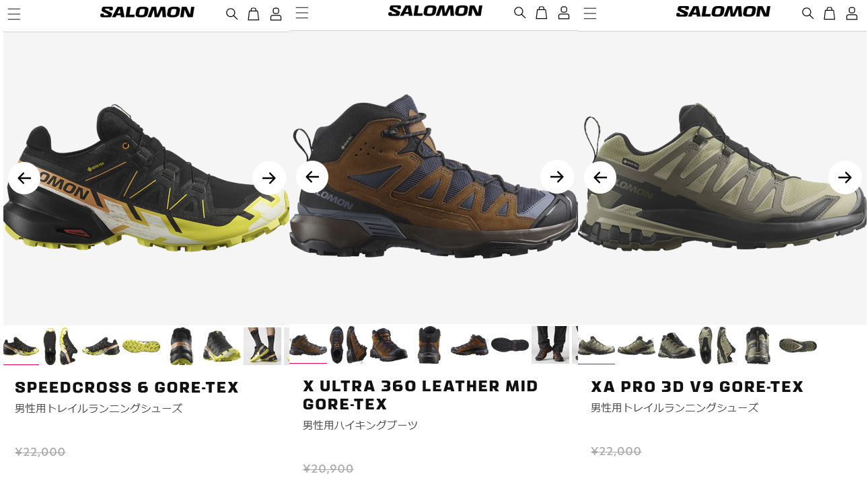Open hamburger menu in Speedcross 6 panel
Viewport: 868px width, 478px height.
(14, 14)
